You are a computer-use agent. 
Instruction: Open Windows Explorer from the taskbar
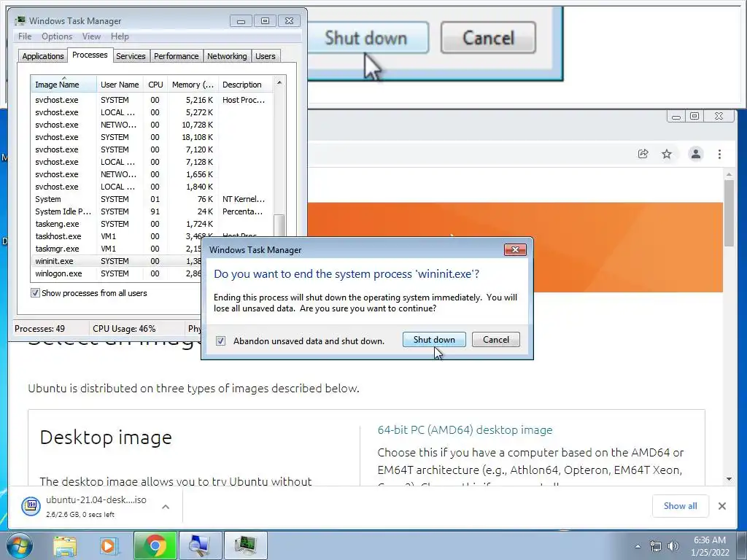click(64, 545)
